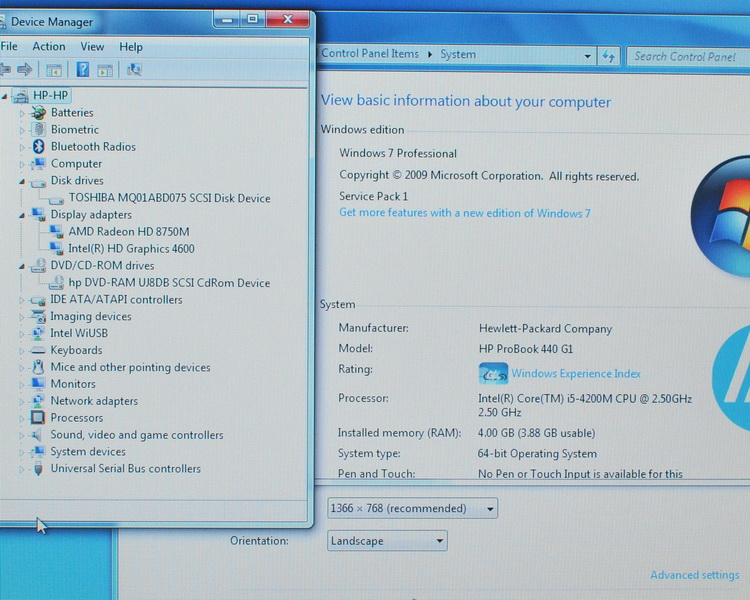Click the Scan for hardware changes toolbar icon
This screenshot has width=750, height=600.
click(x=134, y=70)
